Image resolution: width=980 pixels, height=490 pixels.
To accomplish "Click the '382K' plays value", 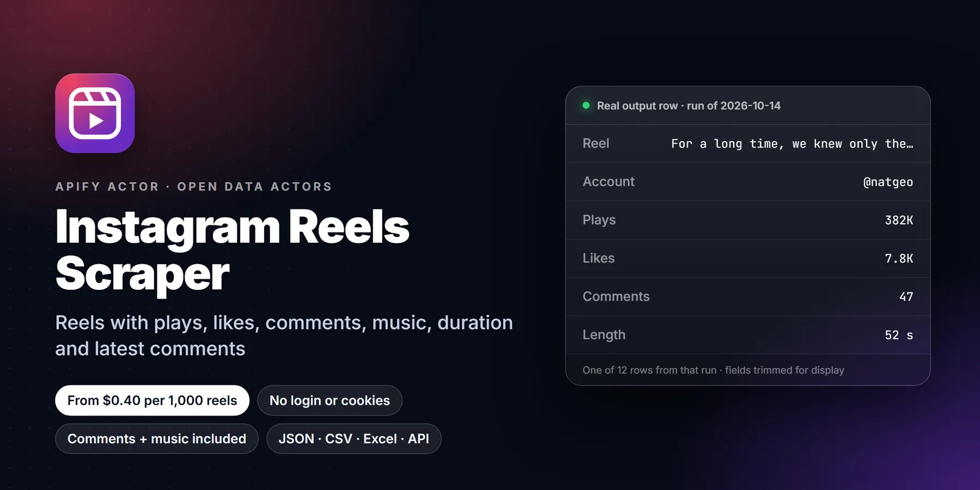I will pos(899,220).
